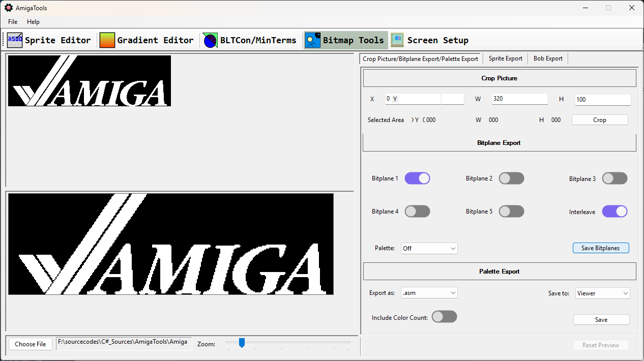
Task: Enable the Bitplane 4 switch
Action: point(417,212)
